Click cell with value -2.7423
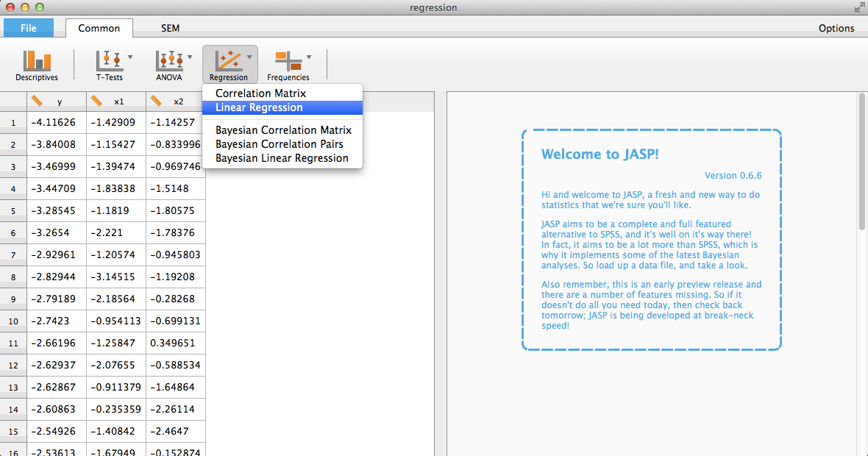Image resolution: width=868 pixels, height=456 pixels. pos(57,321)
